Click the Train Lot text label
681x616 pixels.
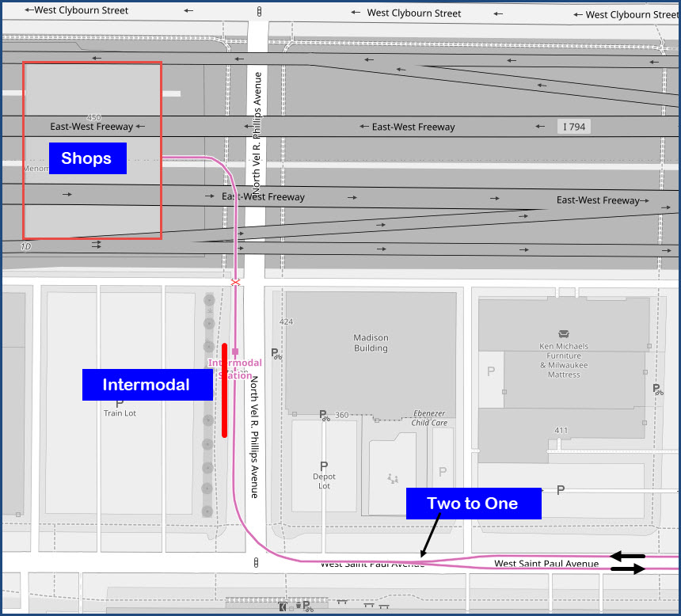pos(120,413)
